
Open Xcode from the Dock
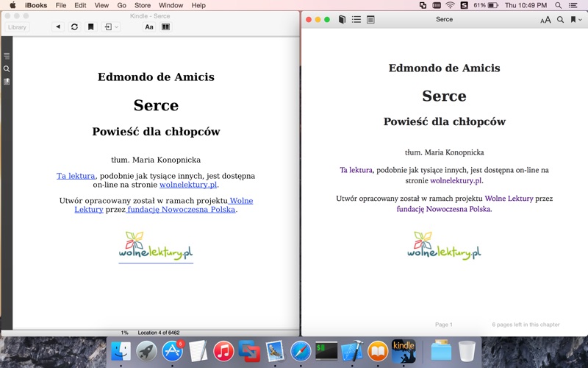click(352, 352)
